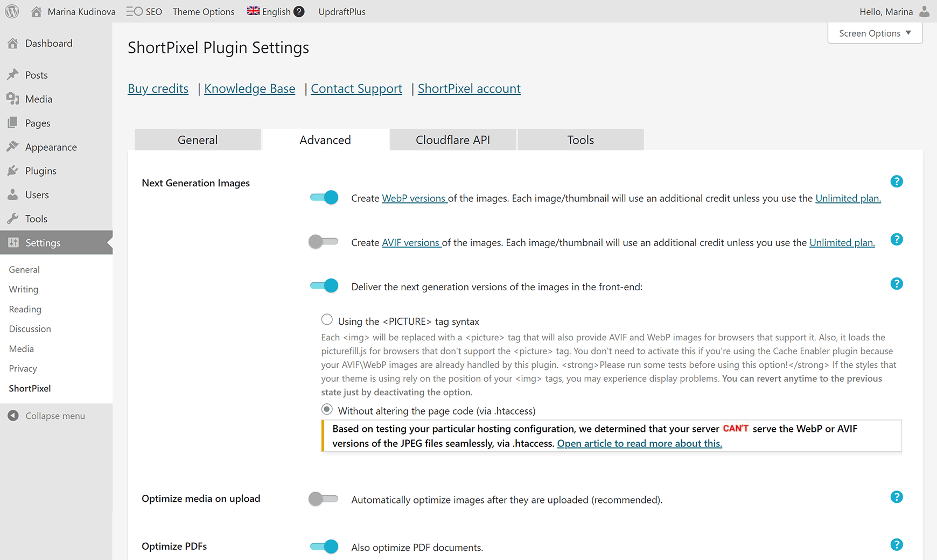The width and height of the screenshot is (937, 560).
Task: Open help for Optimize PDFs
Action: [x=897, y=544]
